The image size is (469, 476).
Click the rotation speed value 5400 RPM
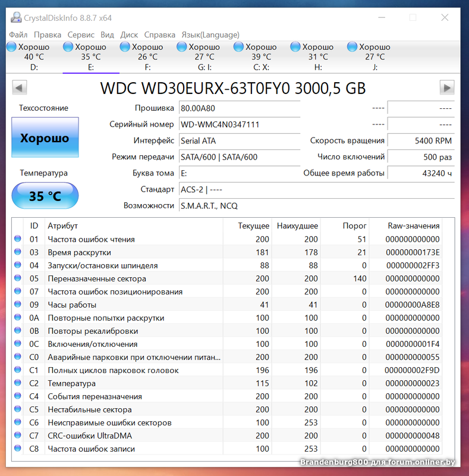tap(421, 141)
